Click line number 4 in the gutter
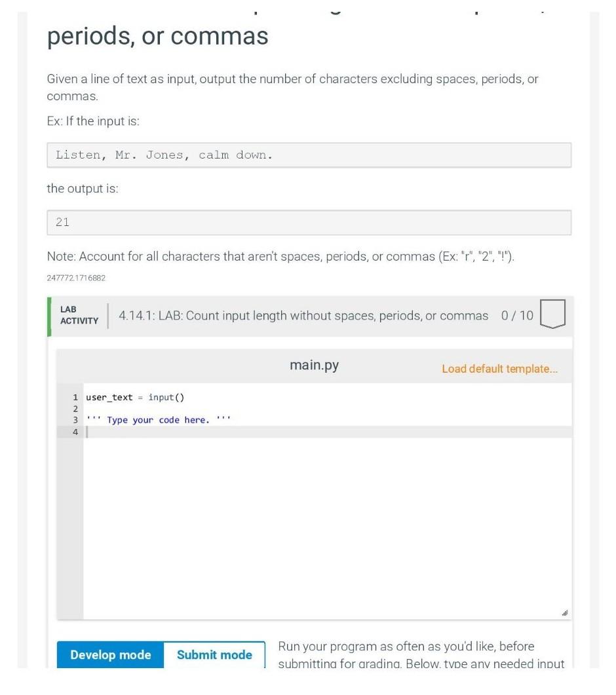Screen dimensions: 616x695 pyautogui.click(x=75, y=432)
